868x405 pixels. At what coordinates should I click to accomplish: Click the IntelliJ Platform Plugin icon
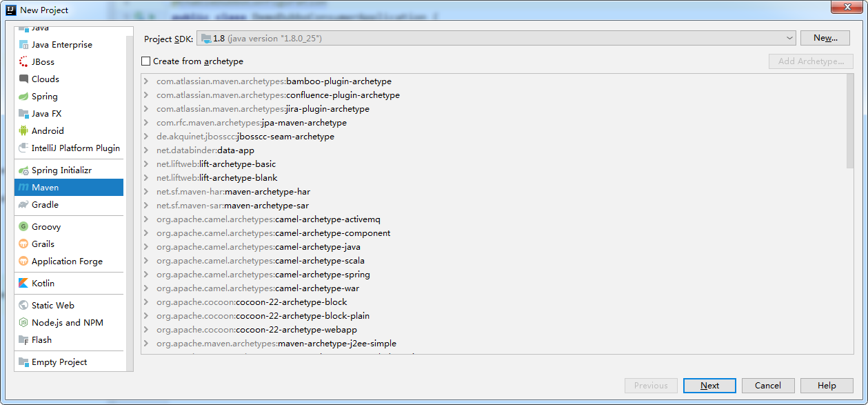[24, 148]
